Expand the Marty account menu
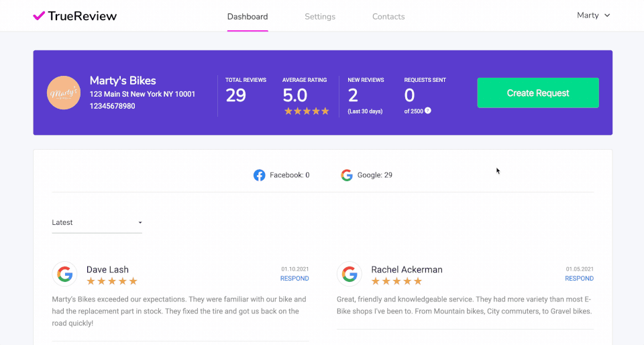Image resolution: width=644 pixels, height=345 pixels. (594, 15)
